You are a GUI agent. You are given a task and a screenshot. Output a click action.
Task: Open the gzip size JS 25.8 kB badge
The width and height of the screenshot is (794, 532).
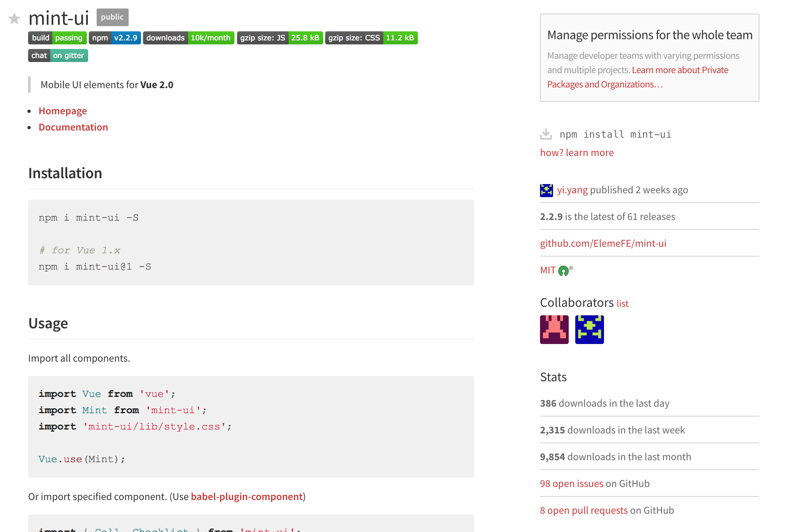[x=279, y=38]
